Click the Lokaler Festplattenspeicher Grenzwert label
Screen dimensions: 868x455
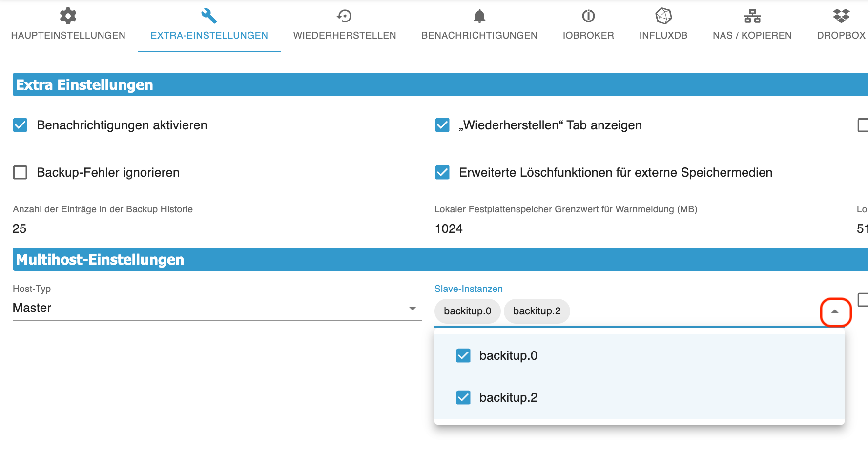(x=566, y=209)
